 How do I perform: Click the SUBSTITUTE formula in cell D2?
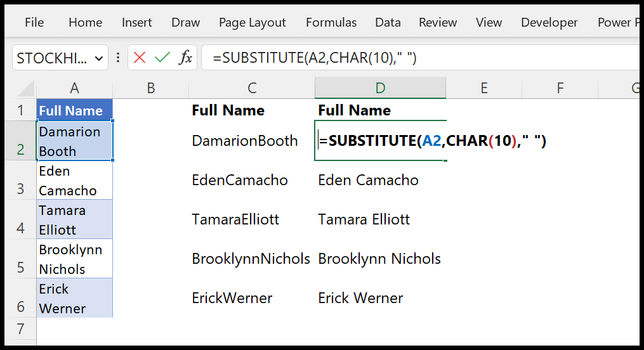(432, 141)
